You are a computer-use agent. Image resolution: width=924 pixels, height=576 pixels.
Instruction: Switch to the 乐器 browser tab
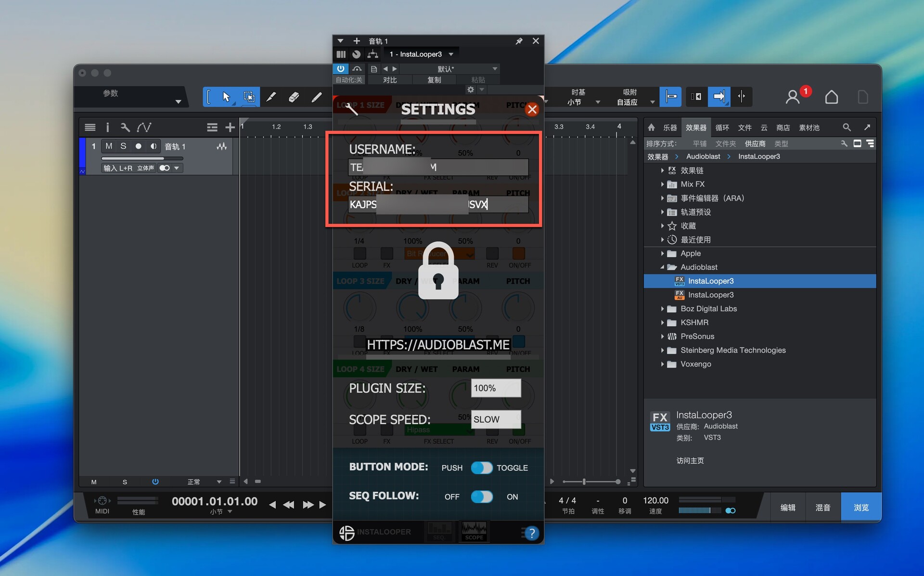(669, 128)
